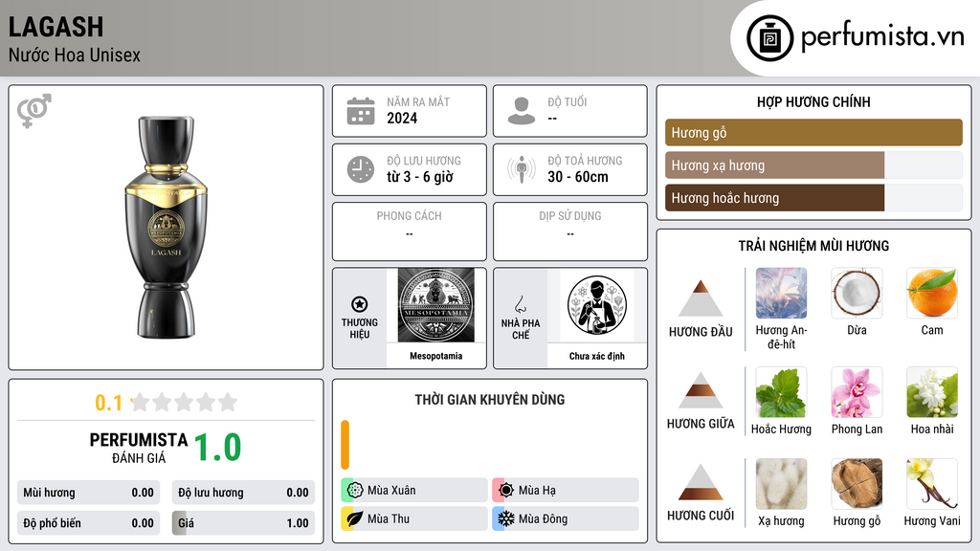Click the Hợp hương chính heading
The height and width of the screenshot is (551, 980).
[813, 101]
